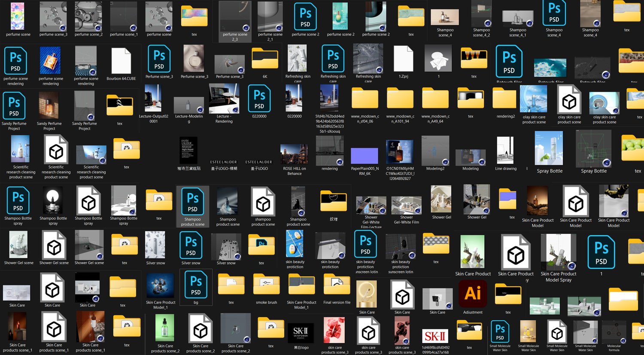644x355 pixels.
Task: Select the Skin Care Product Model_1 folder
Action: coord(302,285)
